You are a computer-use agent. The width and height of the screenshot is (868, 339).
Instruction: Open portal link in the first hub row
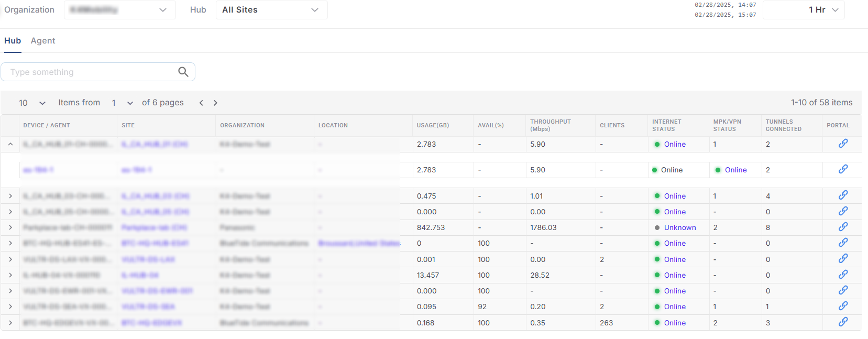[843, 144]
